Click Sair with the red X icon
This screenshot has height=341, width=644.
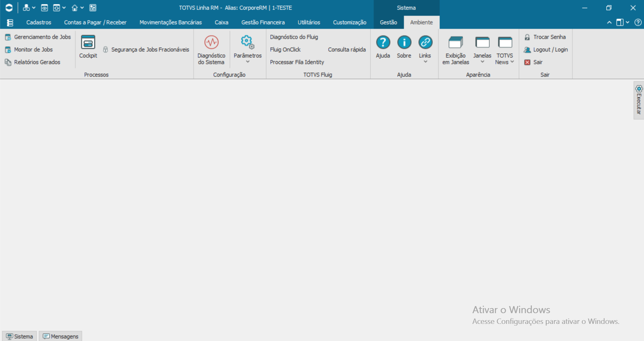[533, 62]
